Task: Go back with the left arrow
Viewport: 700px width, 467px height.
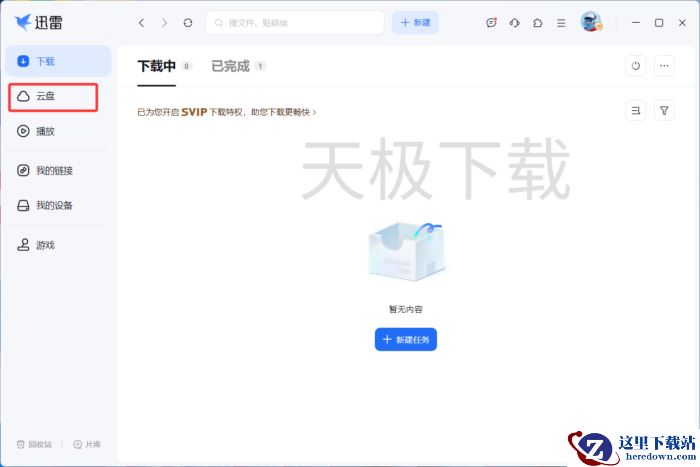Action: pos(142,23)
